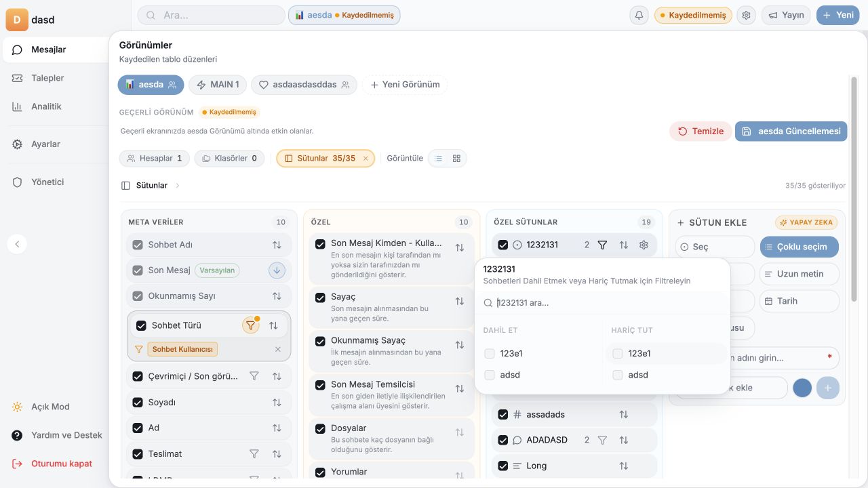This screenshot has height=488, width=868.
Task: Choose the Seç column type
Action: 715,247
